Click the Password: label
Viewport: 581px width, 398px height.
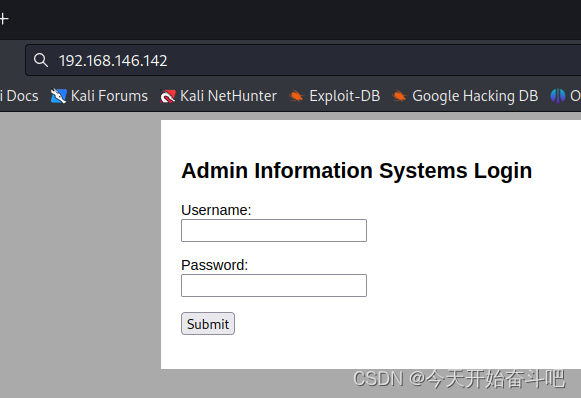[x=215, y=265]
